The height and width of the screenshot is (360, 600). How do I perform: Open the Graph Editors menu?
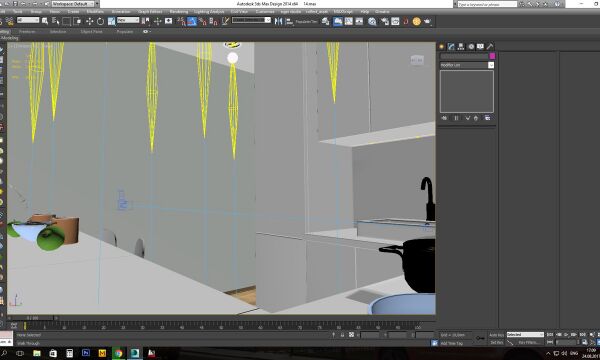[150, 12]
